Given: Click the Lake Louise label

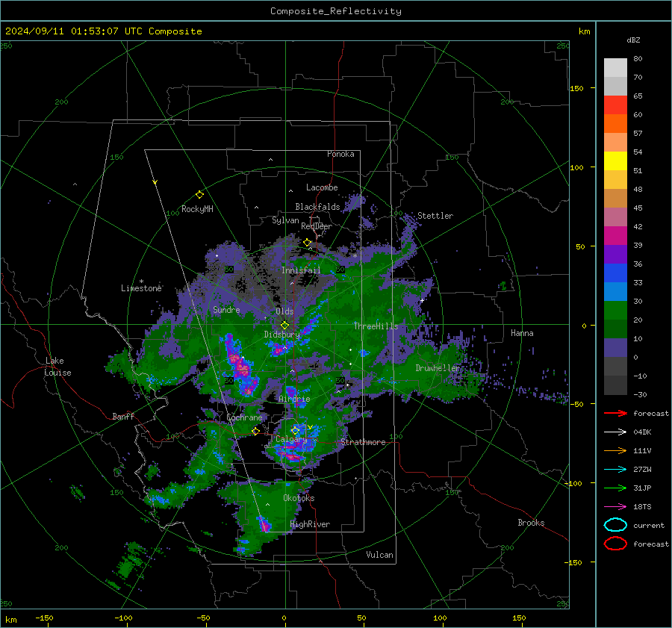Looking at the screenshot, I should point(58,367).
